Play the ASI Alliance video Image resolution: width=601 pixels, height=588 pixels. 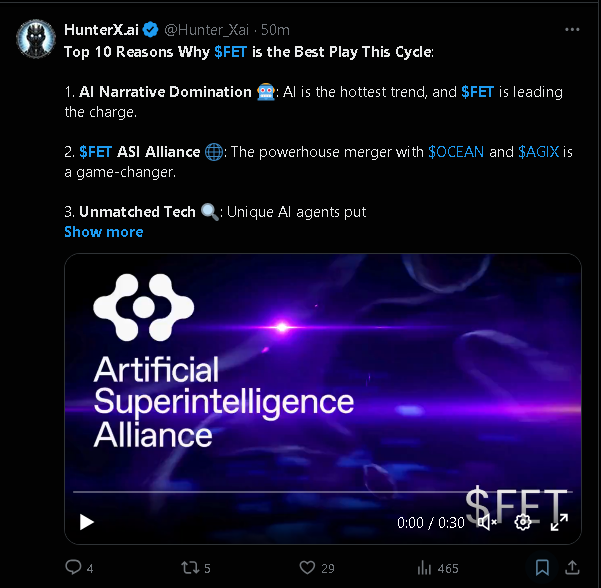87,522
